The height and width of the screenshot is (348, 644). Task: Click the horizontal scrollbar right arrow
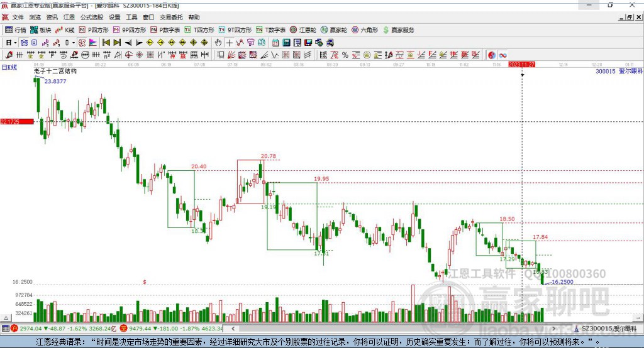(x=553, y=329)
